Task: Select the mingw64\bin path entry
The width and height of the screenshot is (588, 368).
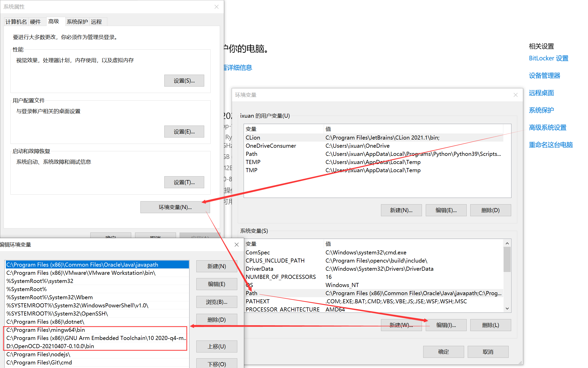Action: coord(46,330)
